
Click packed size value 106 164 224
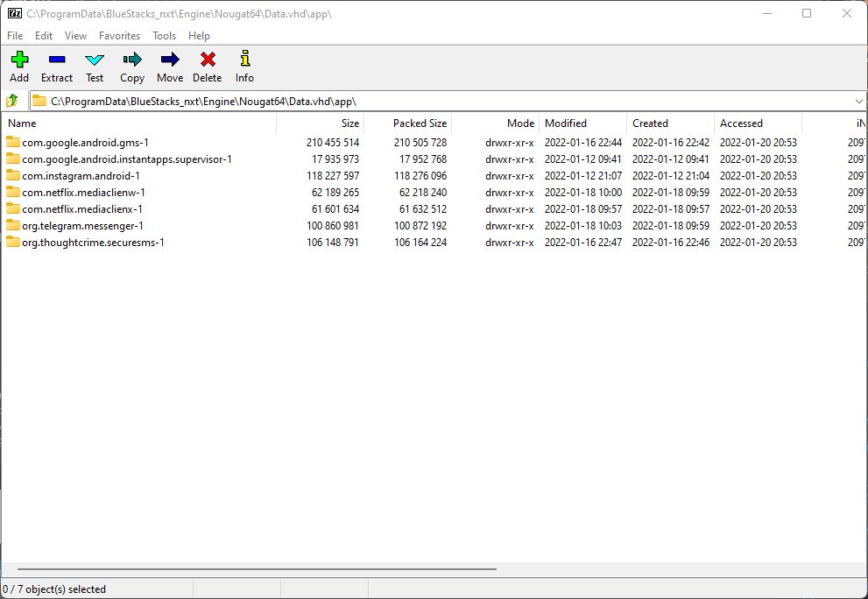coord(420,242)
